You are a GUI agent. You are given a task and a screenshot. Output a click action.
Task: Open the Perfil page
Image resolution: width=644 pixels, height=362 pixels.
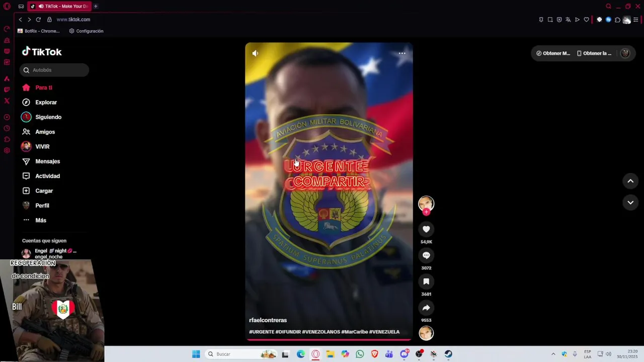tap(36, 206)
